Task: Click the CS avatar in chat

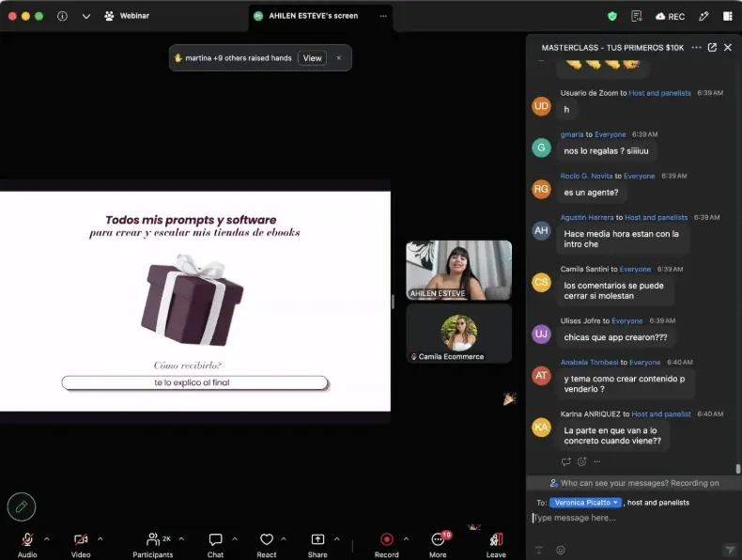Action: click(x=541, y=282)
